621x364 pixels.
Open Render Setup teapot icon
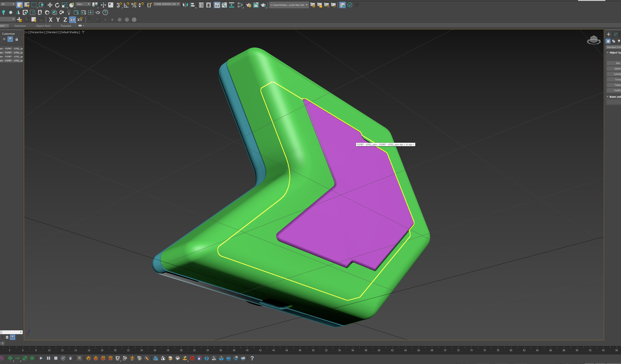248,5
